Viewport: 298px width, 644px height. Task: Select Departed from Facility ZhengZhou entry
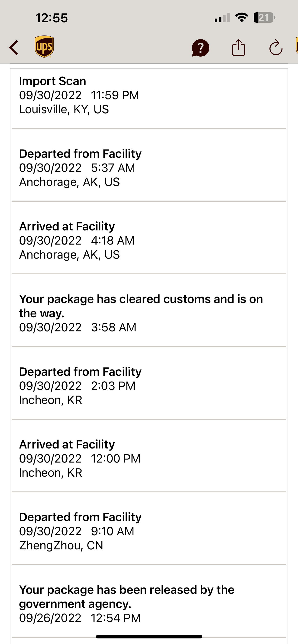(149, 531)
